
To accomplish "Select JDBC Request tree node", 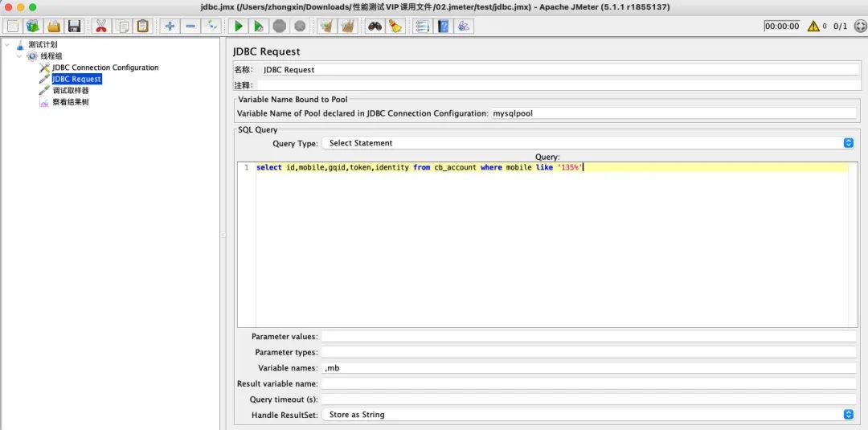I will 76,79.
